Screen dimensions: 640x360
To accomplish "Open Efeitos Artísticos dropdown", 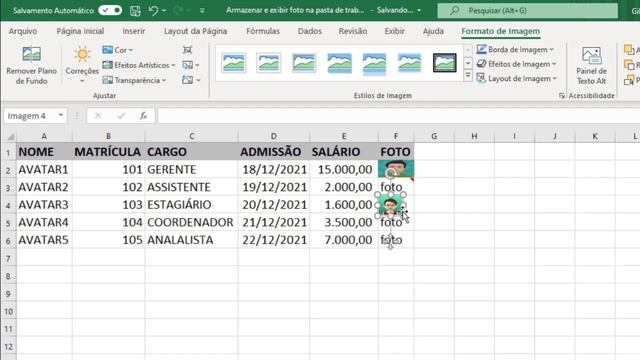I will (139, 65).
